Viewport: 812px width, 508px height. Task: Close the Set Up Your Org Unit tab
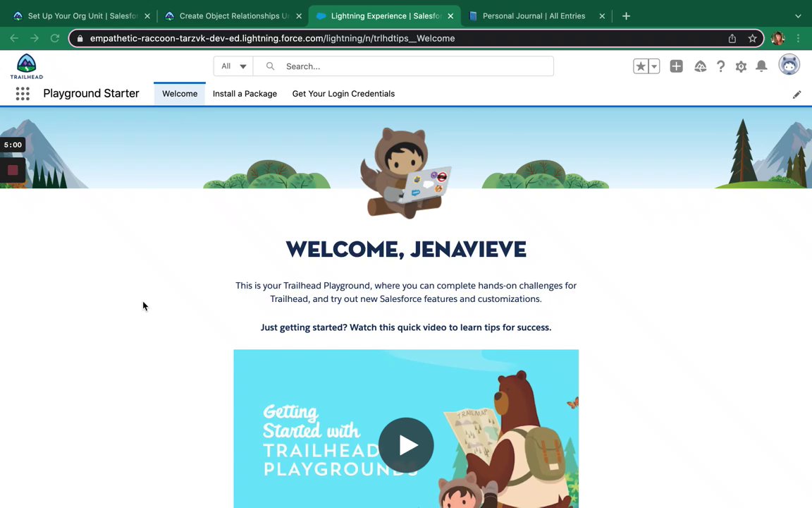click(x=147, y=16)
